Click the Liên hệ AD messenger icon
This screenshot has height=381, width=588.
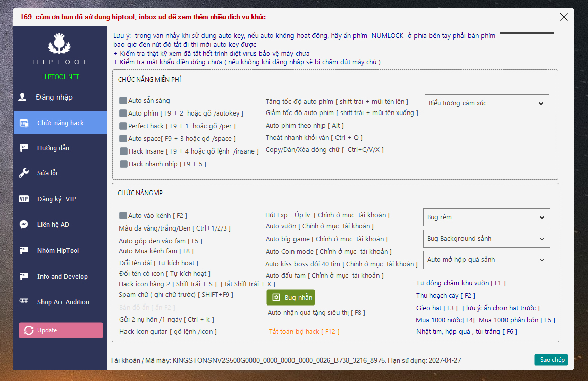[x=24, y=224]
